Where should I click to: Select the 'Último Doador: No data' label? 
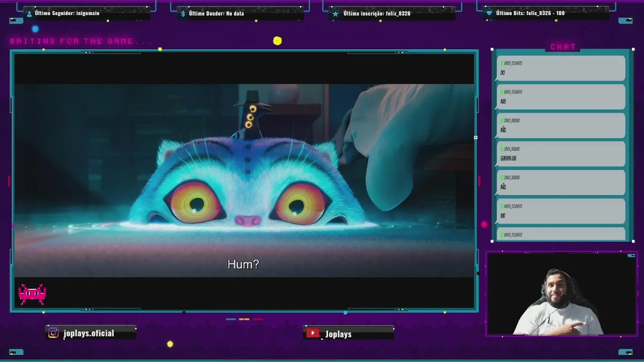(x=216, y=14)
